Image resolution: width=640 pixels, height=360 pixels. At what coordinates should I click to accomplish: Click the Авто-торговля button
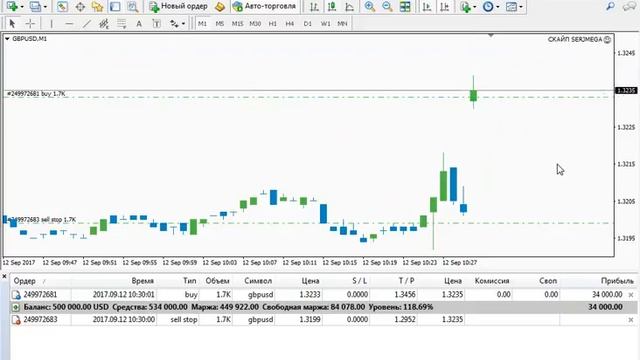(x=264, y=7)
